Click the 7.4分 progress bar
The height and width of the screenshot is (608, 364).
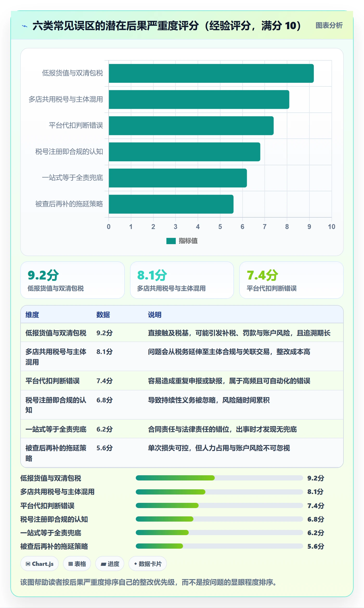(219, 505)
